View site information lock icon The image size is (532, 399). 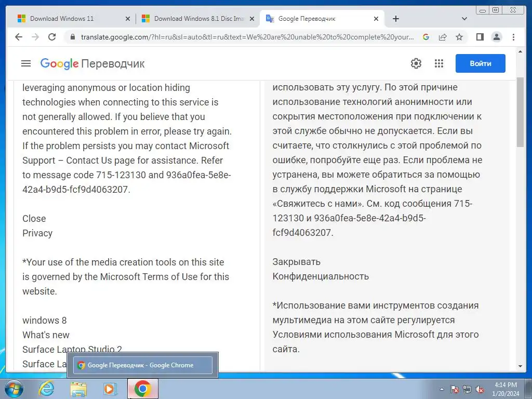72,37
